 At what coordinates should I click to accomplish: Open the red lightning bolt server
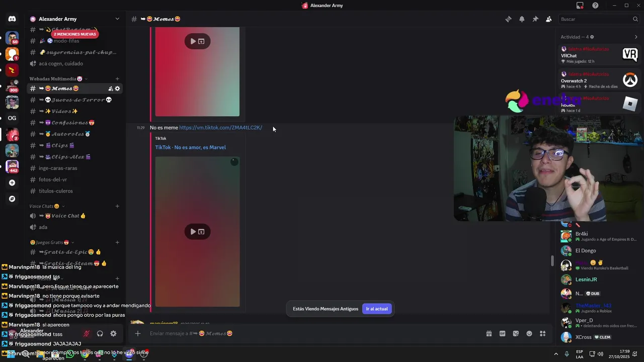(12, 70)
